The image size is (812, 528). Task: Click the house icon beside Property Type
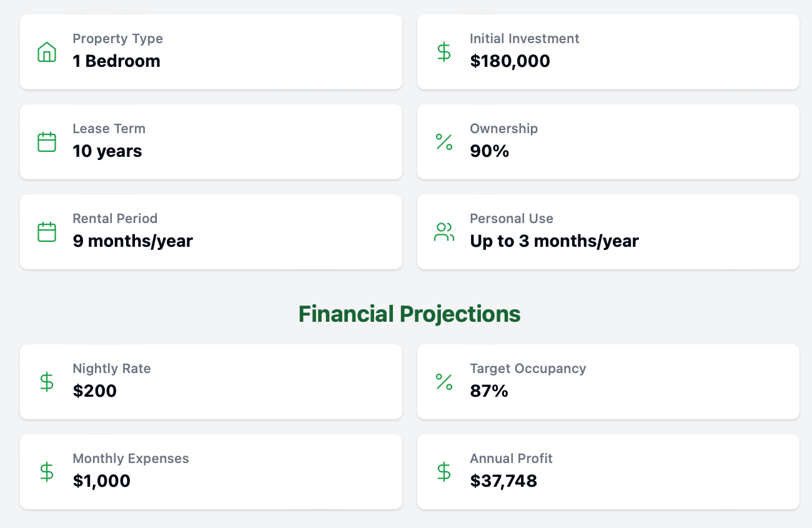[47, 52]
